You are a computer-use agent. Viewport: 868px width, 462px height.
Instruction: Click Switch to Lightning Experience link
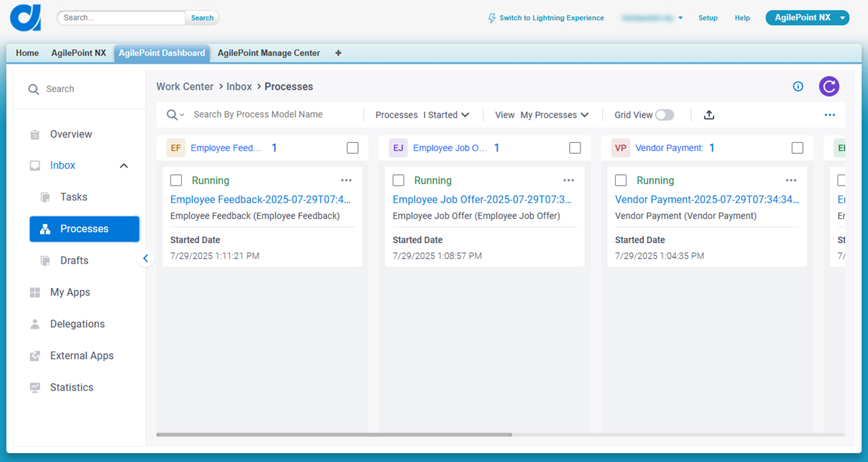point(551,18)
